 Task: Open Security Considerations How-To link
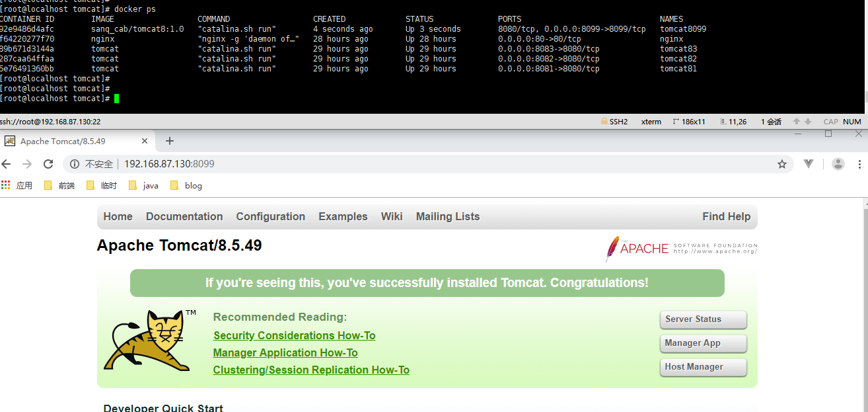point(294,335)
